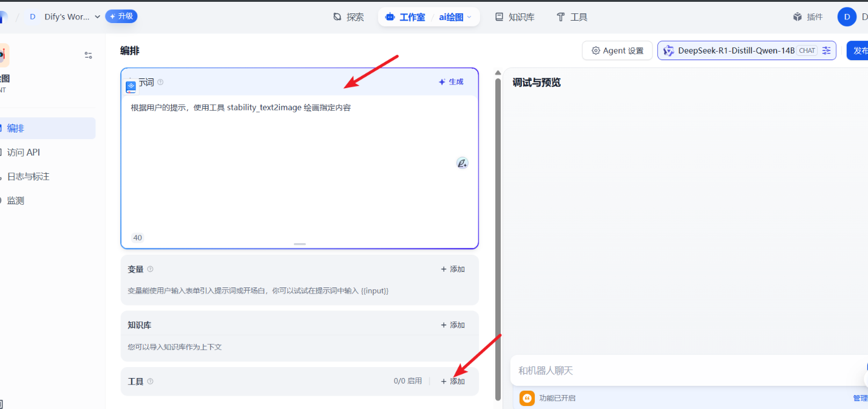The image size is (868, 409).
Task: Click the DeepSeek model logo icon
Action: click(668, 50)
